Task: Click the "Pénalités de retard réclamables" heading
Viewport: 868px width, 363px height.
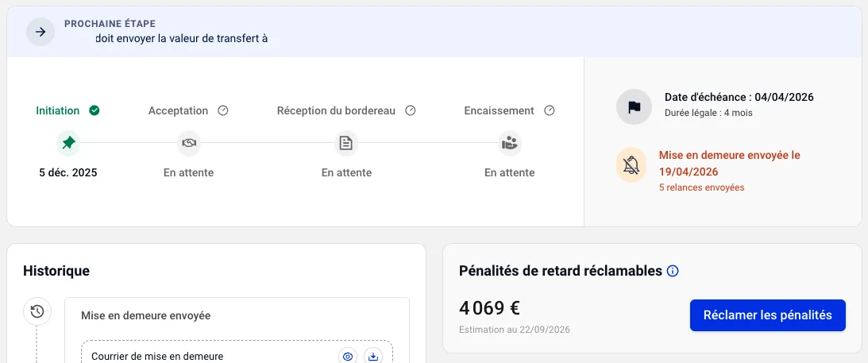Action: [561, 271]
